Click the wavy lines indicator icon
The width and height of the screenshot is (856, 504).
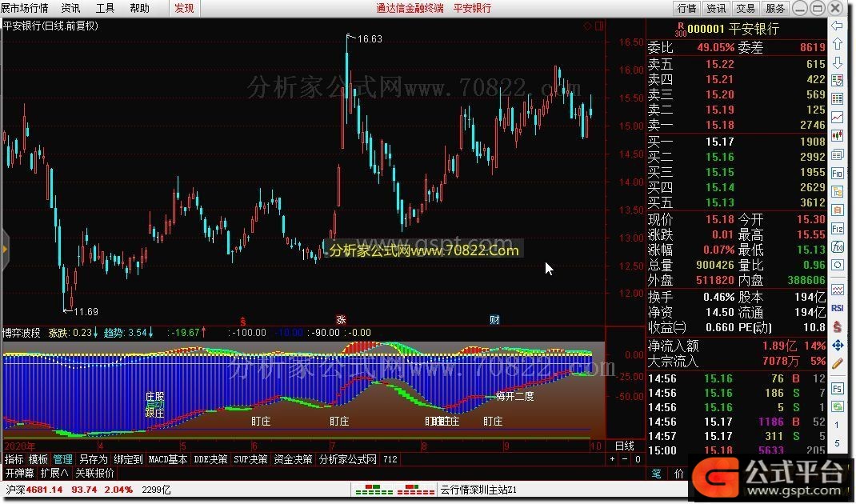(837, 290)
